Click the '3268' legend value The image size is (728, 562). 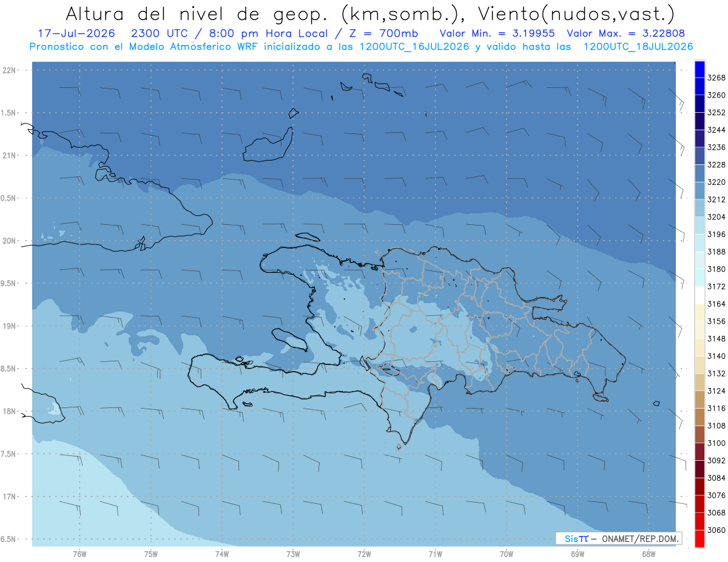(716, 78)
